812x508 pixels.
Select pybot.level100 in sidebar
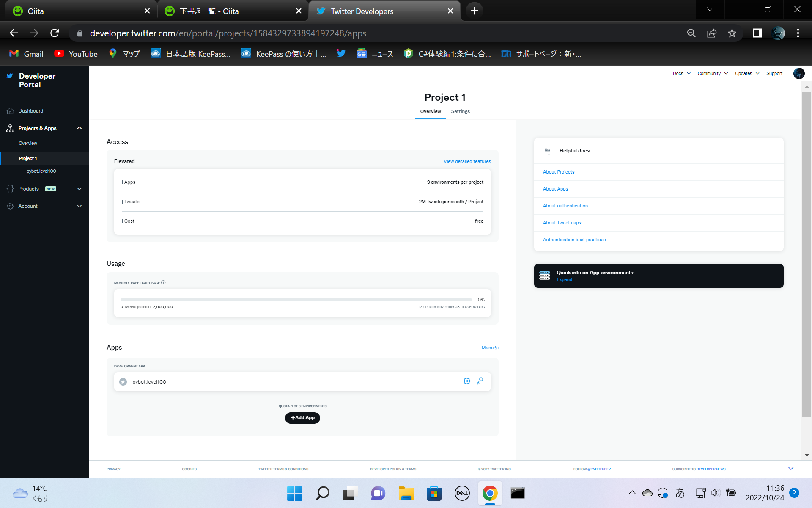tap(41, 171)
